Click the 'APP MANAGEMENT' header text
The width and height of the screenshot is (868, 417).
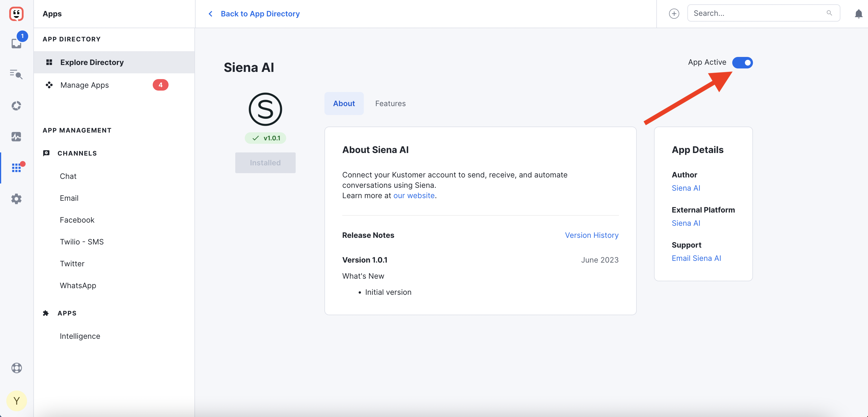pos(77,130)
